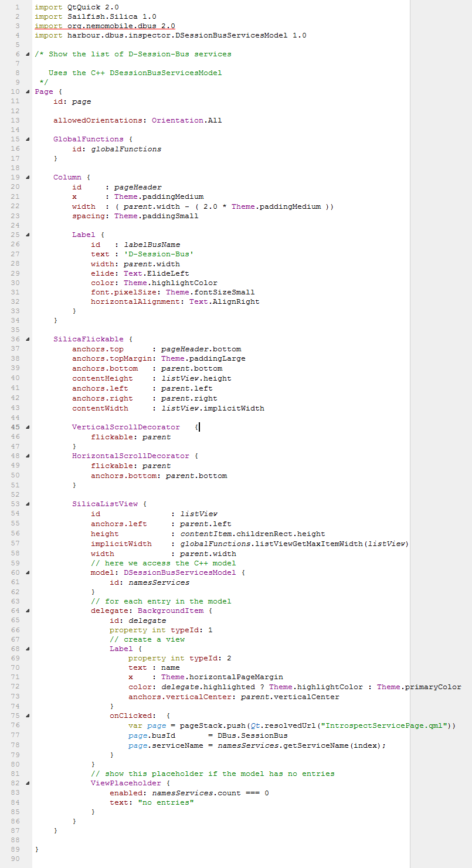Click line number 1 in the gutter
The height and width of the screenshot is (868, 472).
pos(17,6)
